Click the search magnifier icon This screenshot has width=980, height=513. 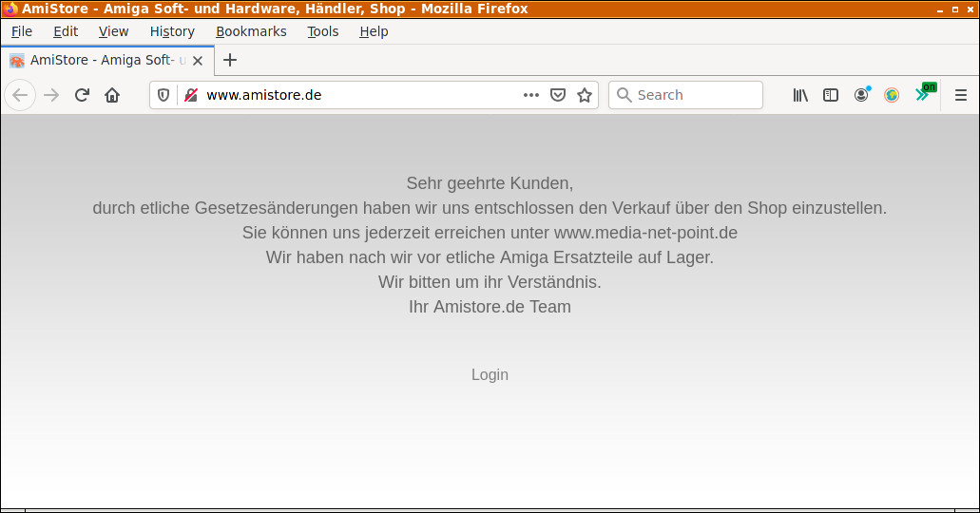pos(624,95)
